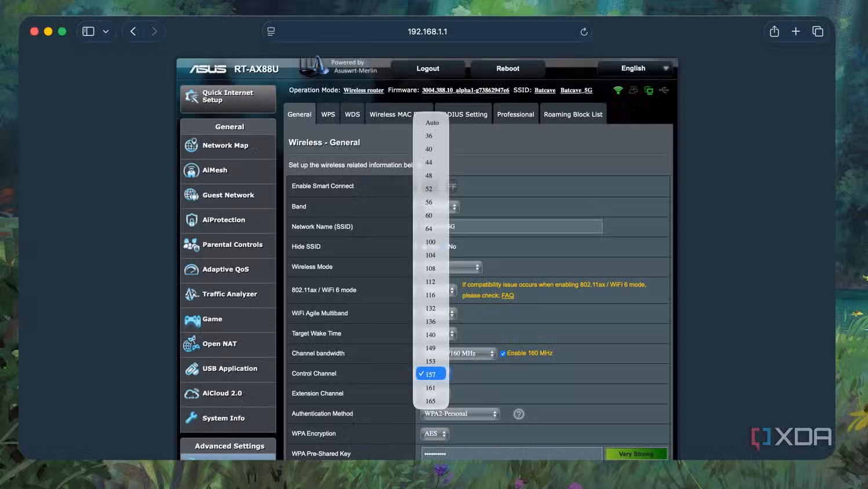Open the Safari Share menu
Image resolution: width=868 pixels, height=489 pixels.
pos(774,31)
